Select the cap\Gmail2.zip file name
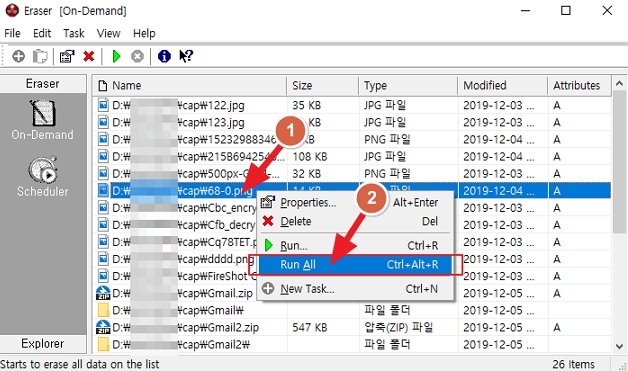The image size is (628, 371). tap(185, 327)
